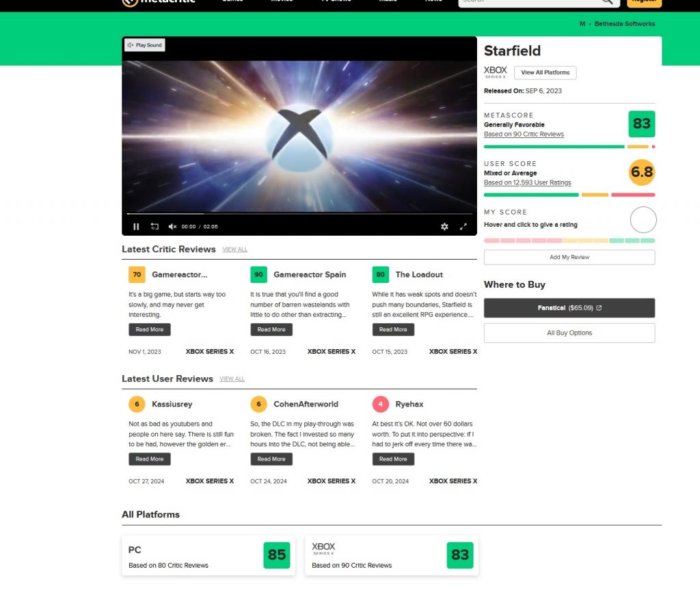Open video settings gear icon
The width and height of the screenshot is (700, 591).
(x=444, y=226)
